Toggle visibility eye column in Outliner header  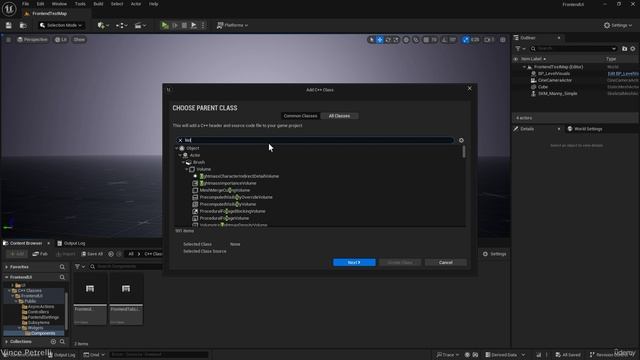point(516,59)
